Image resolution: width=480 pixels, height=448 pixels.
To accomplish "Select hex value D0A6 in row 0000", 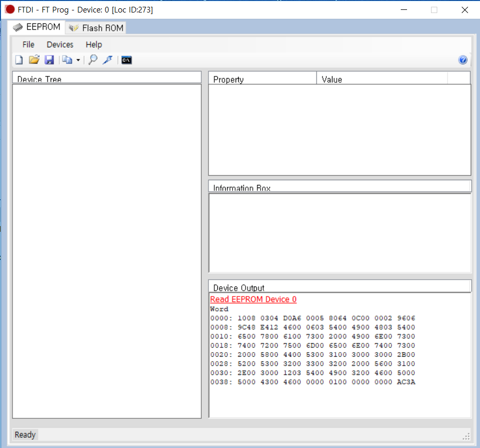I will pyautogui.click(x=292, y=318).
